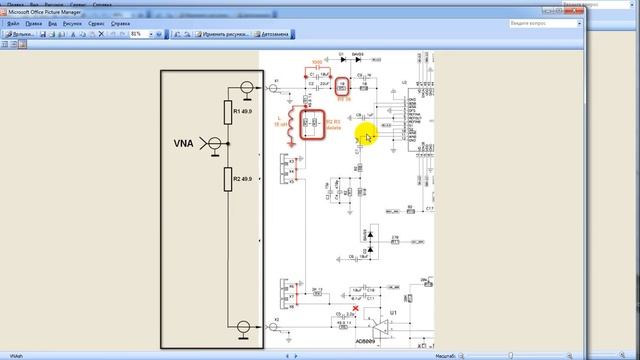Paste using the toolbar paste icon
640x360 pixels.
coord(92,34)
